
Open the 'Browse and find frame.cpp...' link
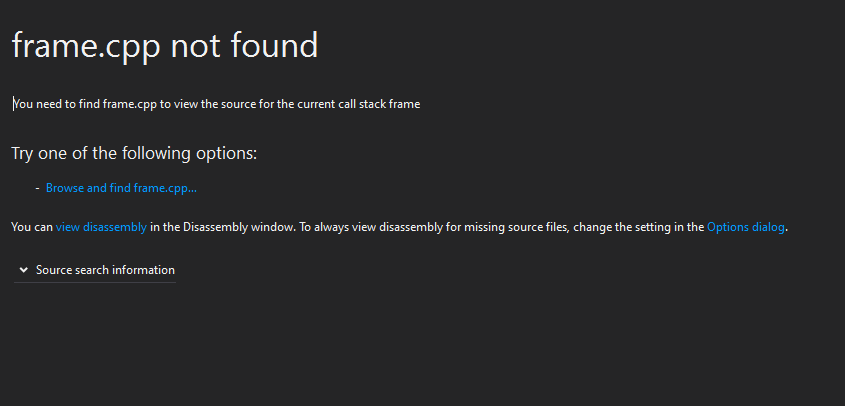(x=121, y=188)
